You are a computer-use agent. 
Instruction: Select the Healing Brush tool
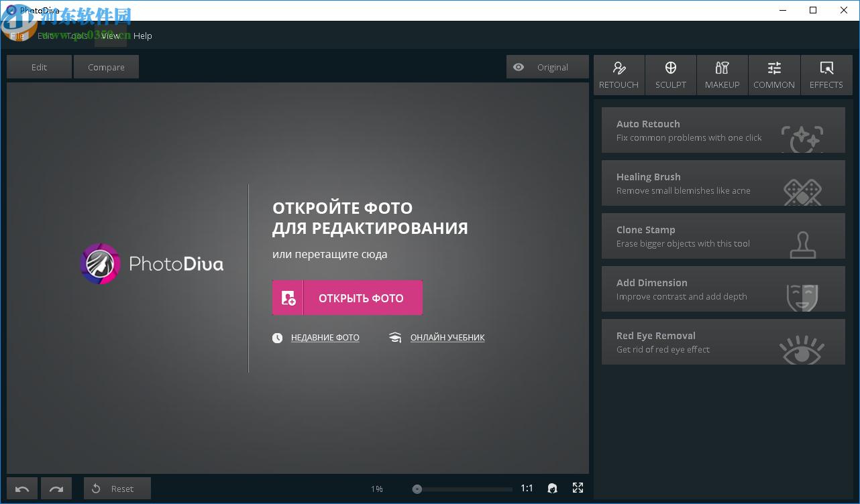pyautogui.click(x=723, y=183)
